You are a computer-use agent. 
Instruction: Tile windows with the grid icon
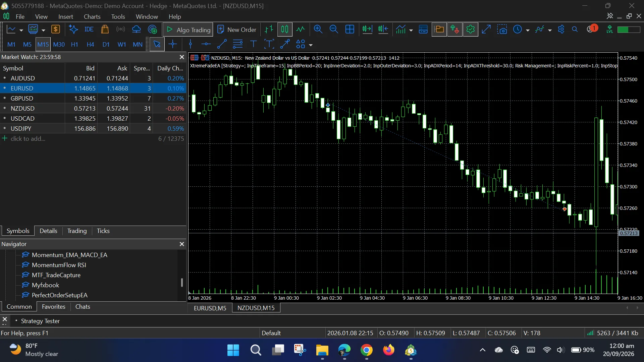pyautogui.click(x=350, y=29)
